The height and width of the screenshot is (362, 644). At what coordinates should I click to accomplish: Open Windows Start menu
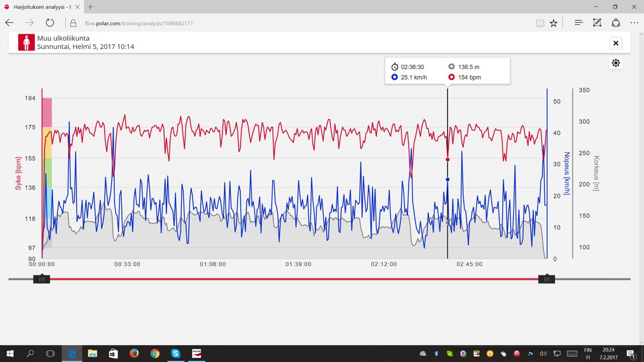click(x=10, y=353)
